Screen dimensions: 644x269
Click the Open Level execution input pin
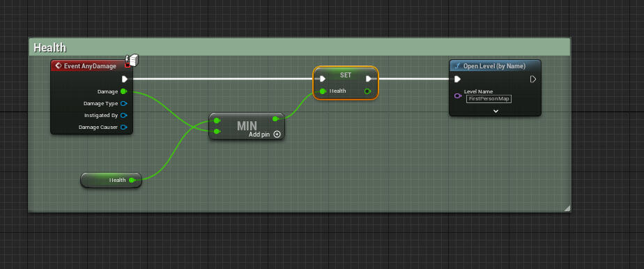[x=457, y=79]
